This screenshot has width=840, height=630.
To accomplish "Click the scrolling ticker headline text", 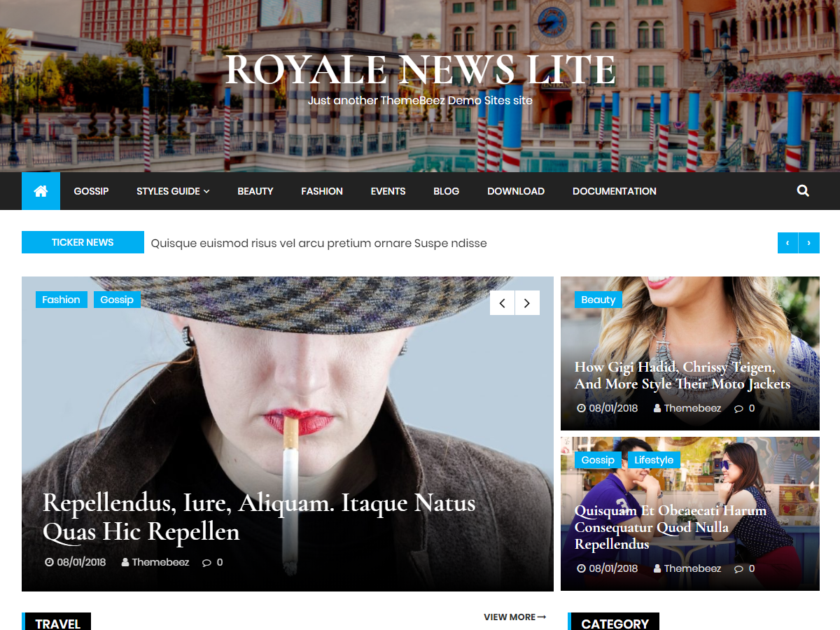I will (x=318, y=243).
